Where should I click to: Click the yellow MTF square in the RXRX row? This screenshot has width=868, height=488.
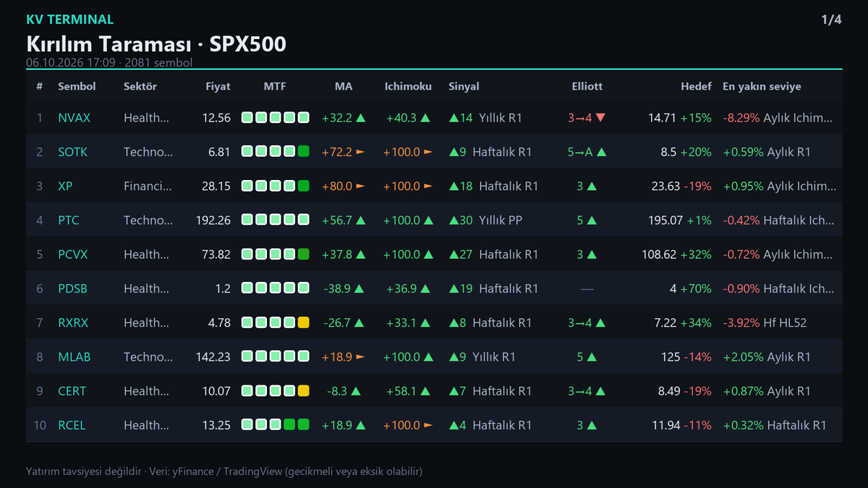pos(303,322)
